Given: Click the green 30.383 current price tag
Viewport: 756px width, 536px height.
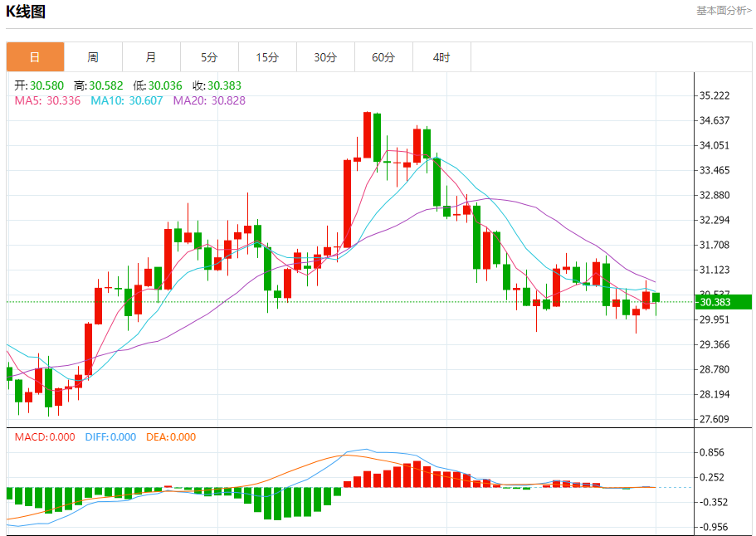Looking at the screenshot, I should coord(724,302).
